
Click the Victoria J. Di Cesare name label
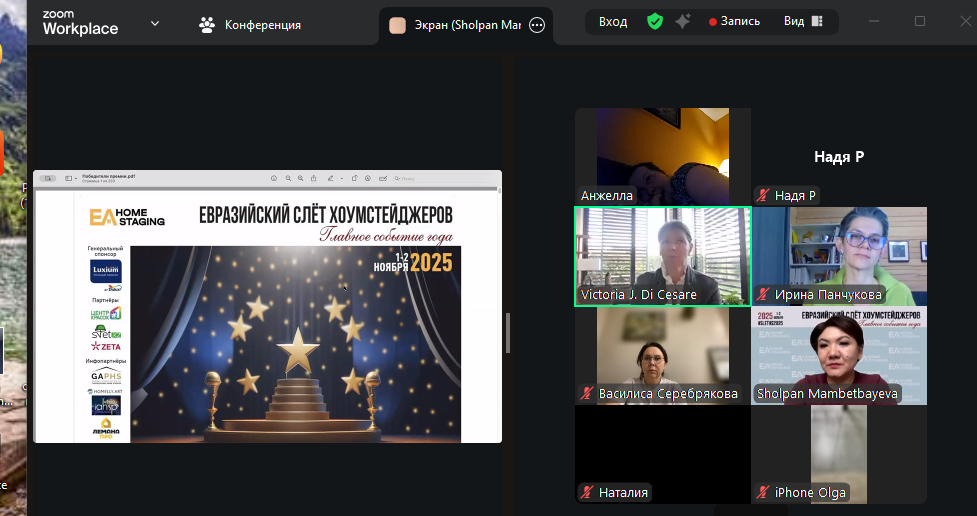tap(639, 295)
